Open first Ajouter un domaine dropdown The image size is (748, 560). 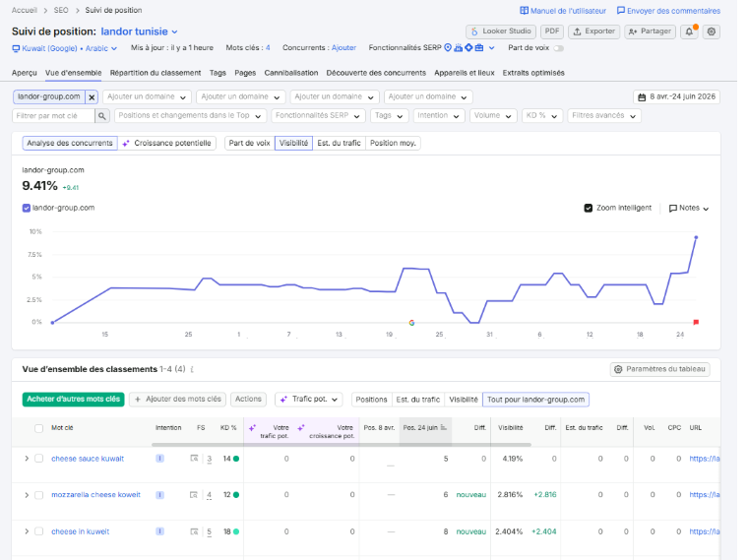pos(147,96)
